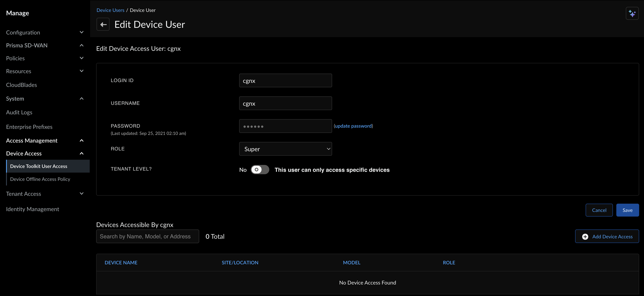Click the plus icon on Add Device Access

pyautogui.click(x=585, y=236)
